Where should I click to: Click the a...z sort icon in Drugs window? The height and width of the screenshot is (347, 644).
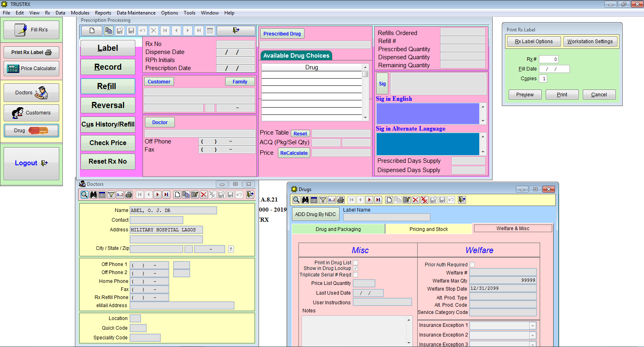(x=332, y=200)
